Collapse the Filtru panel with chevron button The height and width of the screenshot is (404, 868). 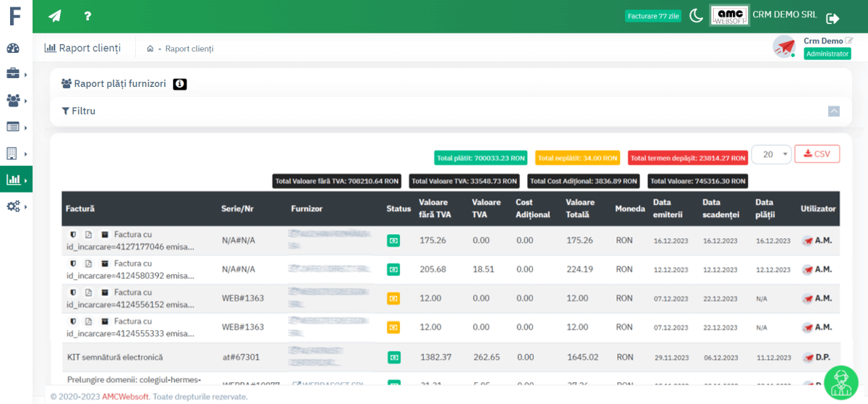(834, 111)
